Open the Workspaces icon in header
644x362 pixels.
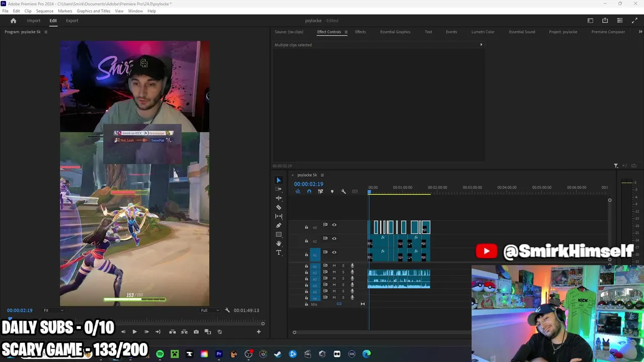coord(590,21)
